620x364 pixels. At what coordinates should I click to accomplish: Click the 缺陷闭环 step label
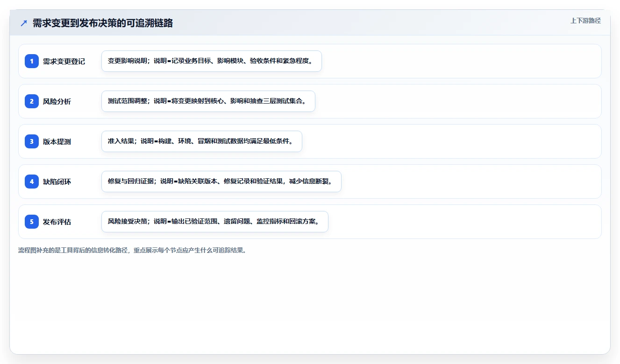coord(57,182)
